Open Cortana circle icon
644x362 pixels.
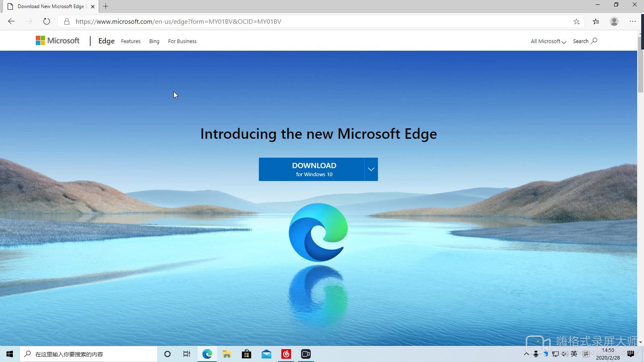tap(167, 354)
